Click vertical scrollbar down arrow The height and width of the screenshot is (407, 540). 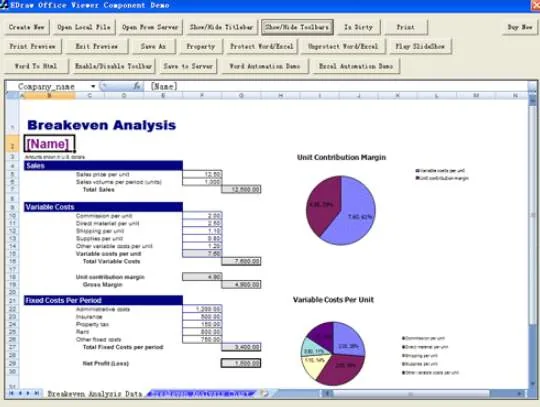click(533, 383)
